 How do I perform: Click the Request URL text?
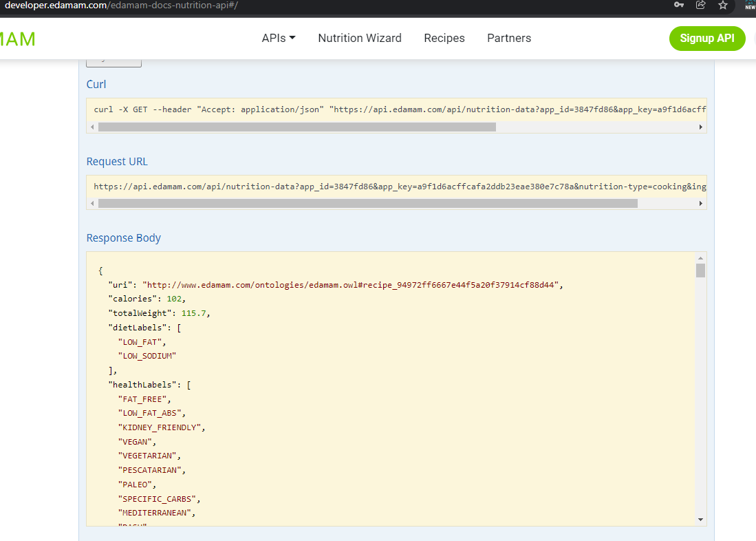click(400, 187)
